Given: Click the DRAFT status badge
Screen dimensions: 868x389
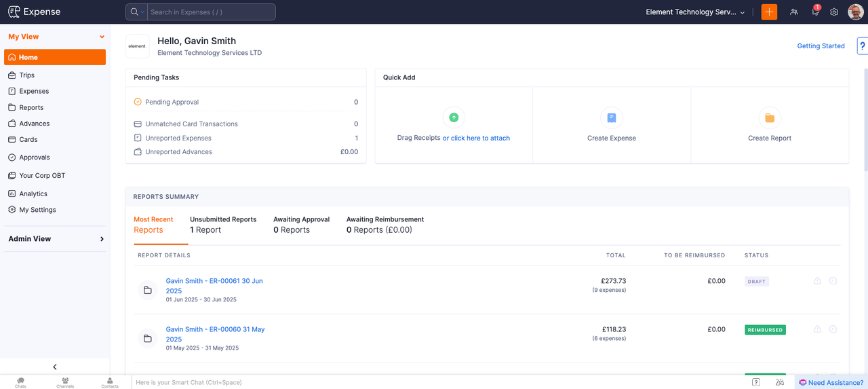Looking at the screenshot, I should [x=757, y=281].
